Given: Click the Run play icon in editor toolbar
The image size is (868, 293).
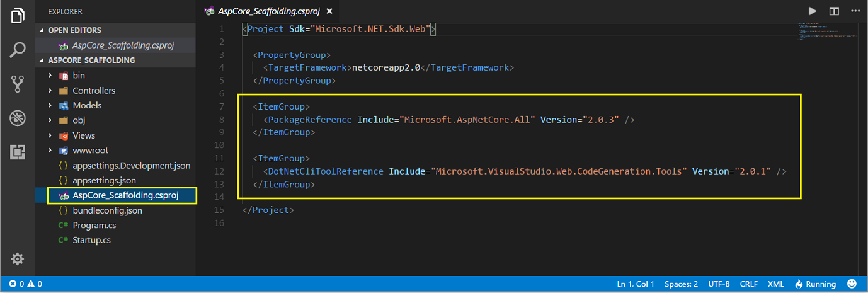Looking at the screenshot, I should click(813, 11).
